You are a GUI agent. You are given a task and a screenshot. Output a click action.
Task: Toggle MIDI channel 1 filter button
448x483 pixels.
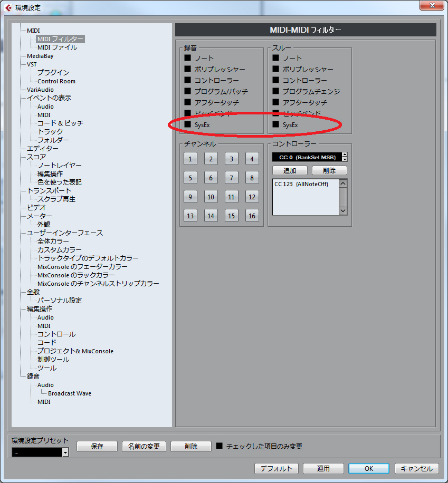tap(190, 159)
